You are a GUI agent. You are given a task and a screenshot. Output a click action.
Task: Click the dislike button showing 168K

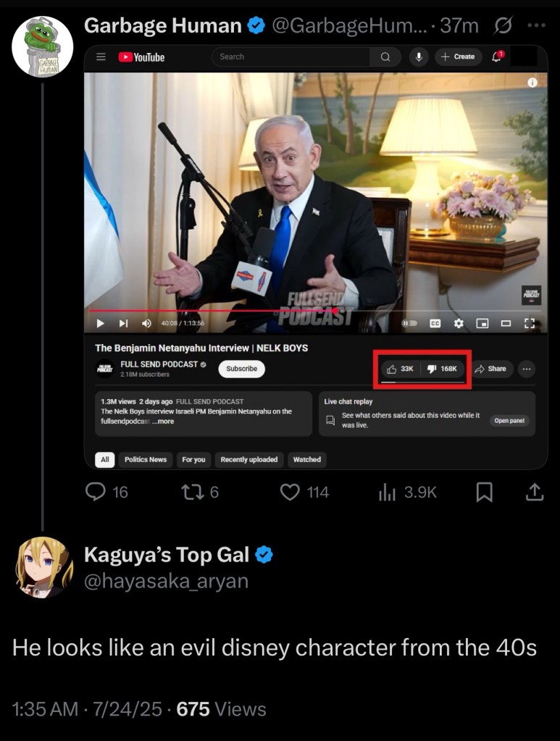pos(442,369)
